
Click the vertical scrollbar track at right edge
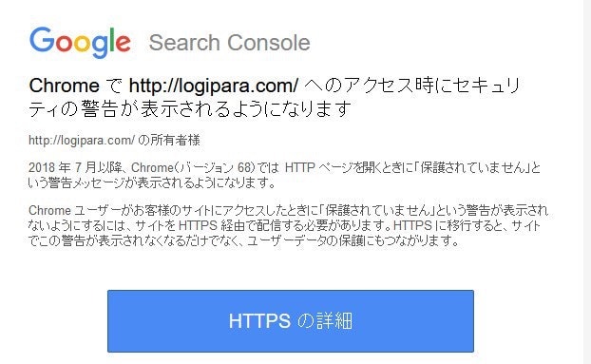coord(587,182)
